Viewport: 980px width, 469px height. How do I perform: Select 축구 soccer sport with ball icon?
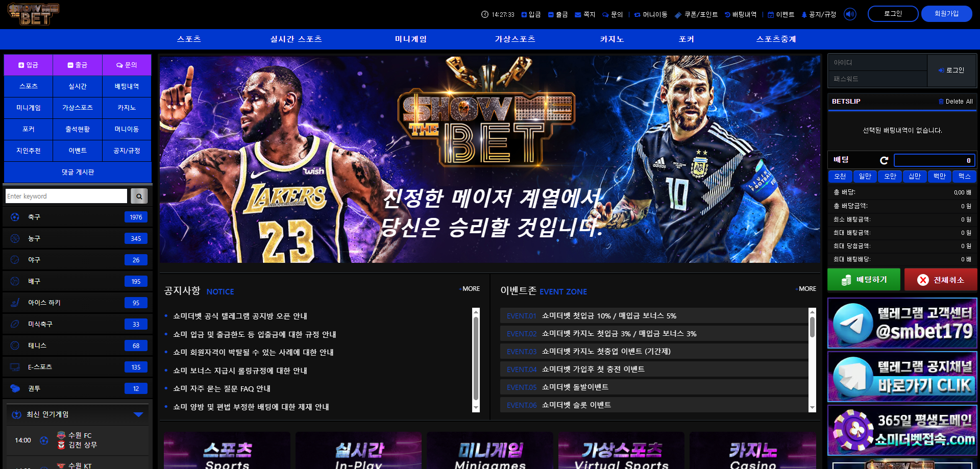[x=78, y=217]
